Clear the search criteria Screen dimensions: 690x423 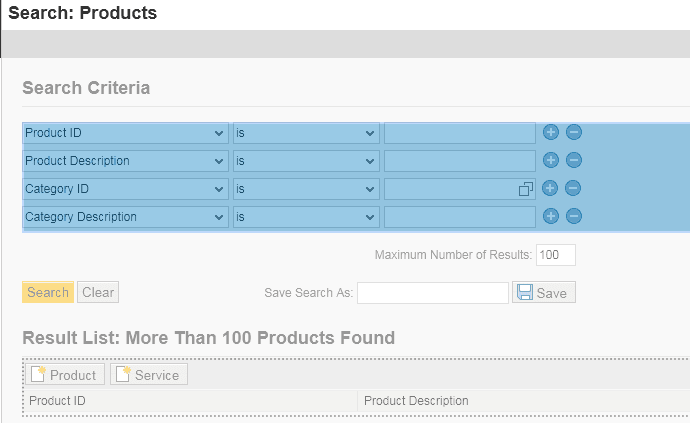98,292
